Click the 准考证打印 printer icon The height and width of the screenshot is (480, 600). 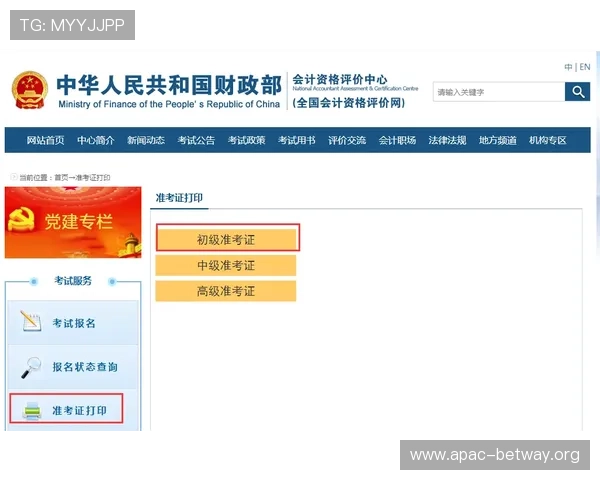(32, 411)
